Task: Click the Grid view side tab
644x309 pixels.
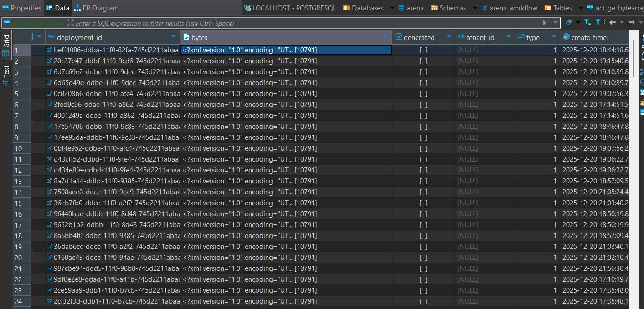Action: point(6,46)
